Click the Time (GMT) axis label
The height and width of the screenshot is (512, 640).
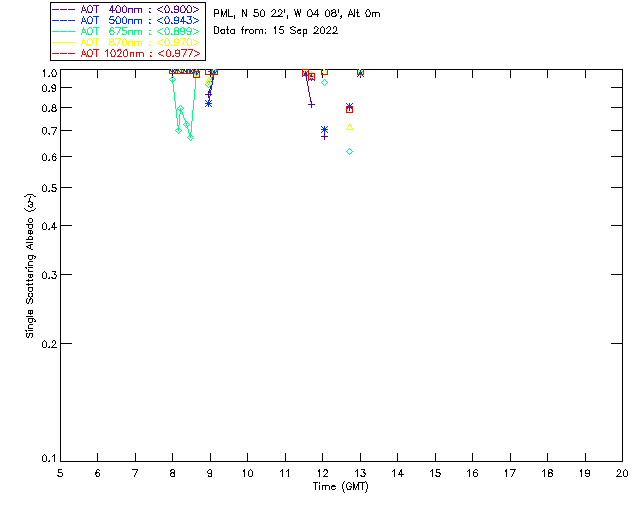coord(340,487)
